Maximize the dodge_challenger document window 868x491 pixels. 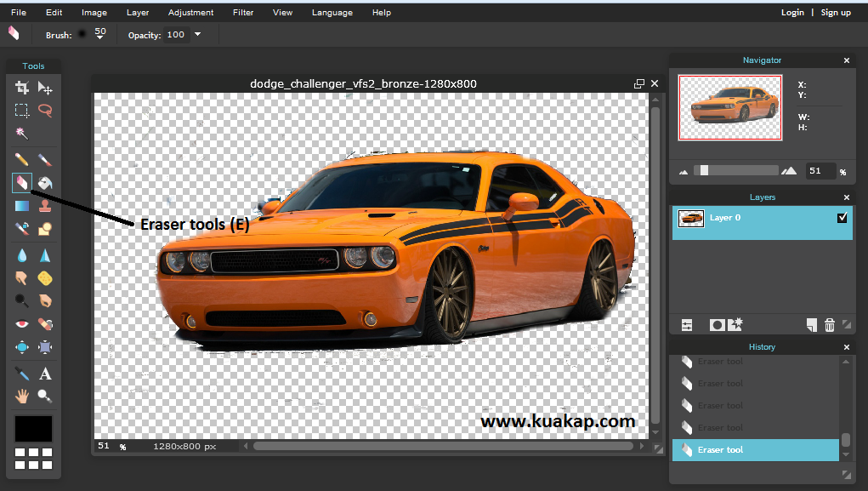pos(638,83)
